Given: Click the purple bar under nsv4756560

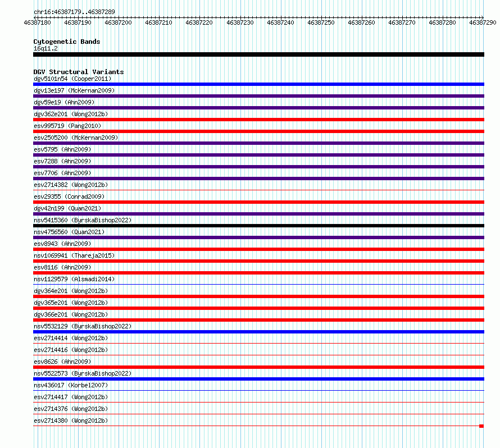Looking at the screenshot, I should (x=258, y=237).
